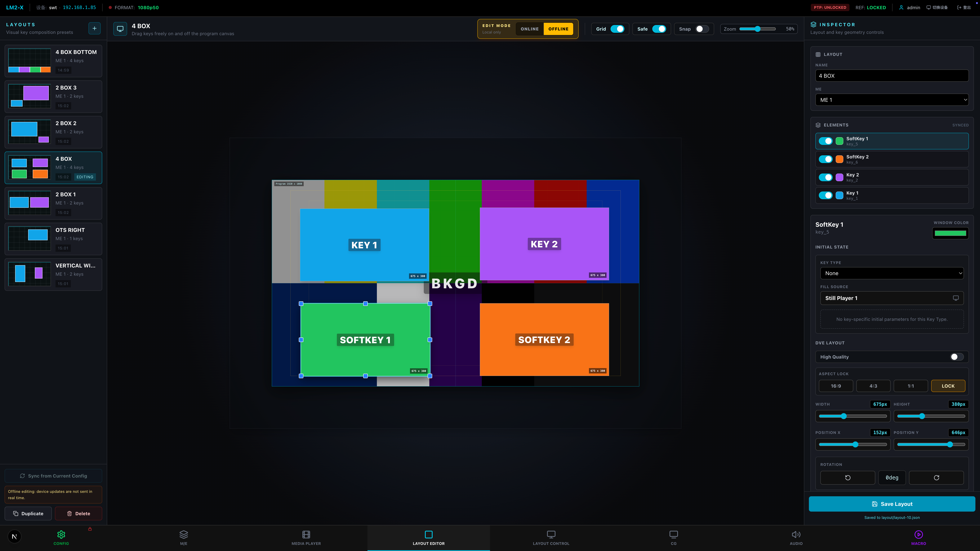The height and width of the screenshot is (551, 980).
Task: Select the KEY 2 box on canvas
Action: click(544, 244)
